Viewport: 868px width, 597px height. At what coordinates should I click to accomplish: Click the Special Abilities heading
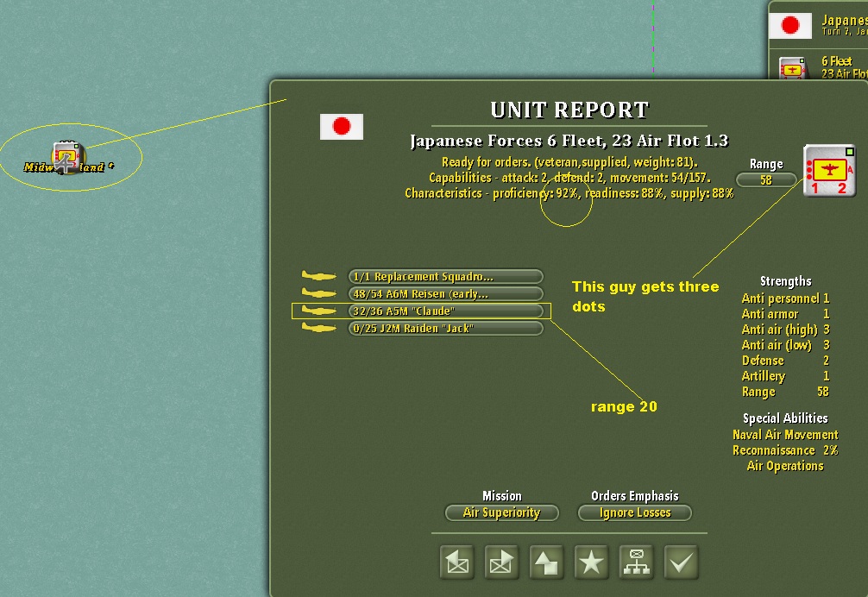785,418
